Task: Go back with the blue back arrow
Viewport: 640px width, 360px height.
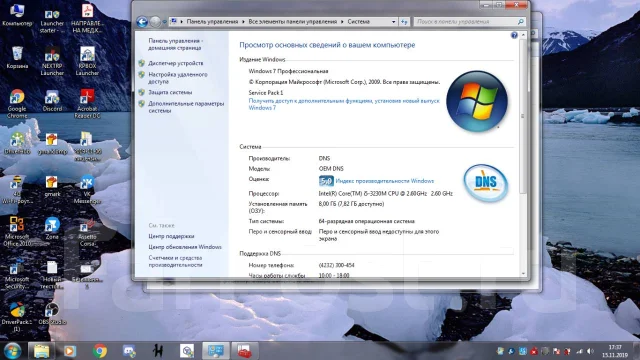Action: coord(142,22)
